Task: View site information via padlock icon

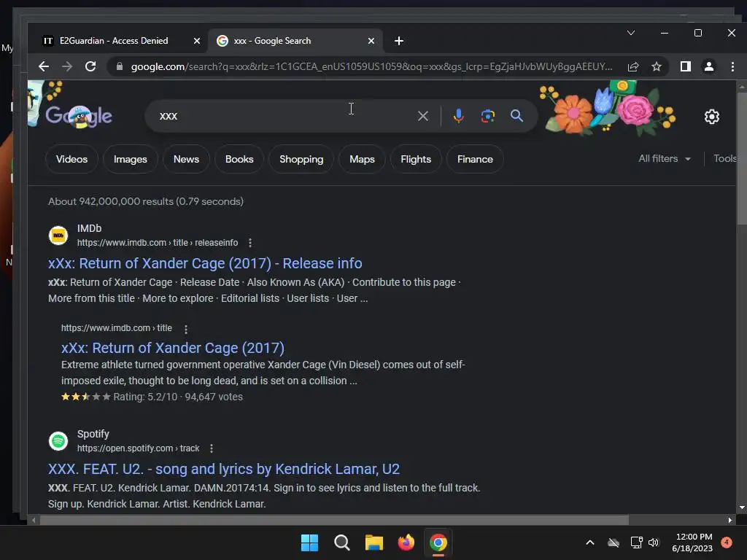Action: tap(120, 66)
